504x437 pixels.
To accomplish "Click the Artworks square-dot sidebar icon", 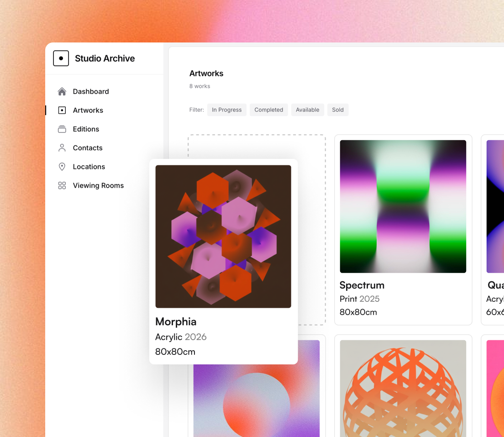I will [x=62, y=111].
